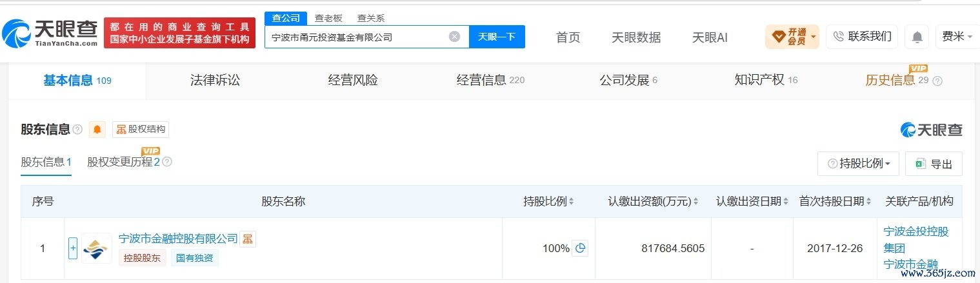Open the 基本信息 tab
Image resolution: width=980 pixels, height=283 pixels.
pos(77,81)
